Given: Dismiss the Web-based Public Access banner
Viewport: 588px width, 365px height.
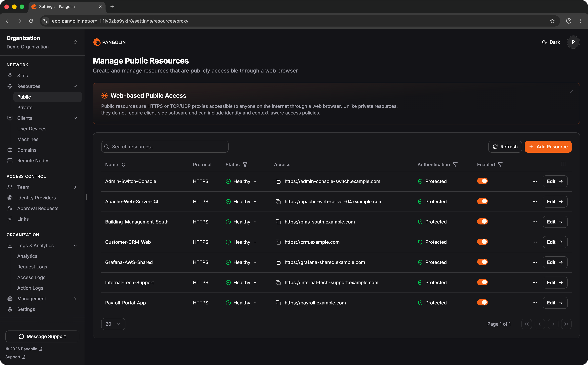Looking at the screenshot, I should [571, 92].
